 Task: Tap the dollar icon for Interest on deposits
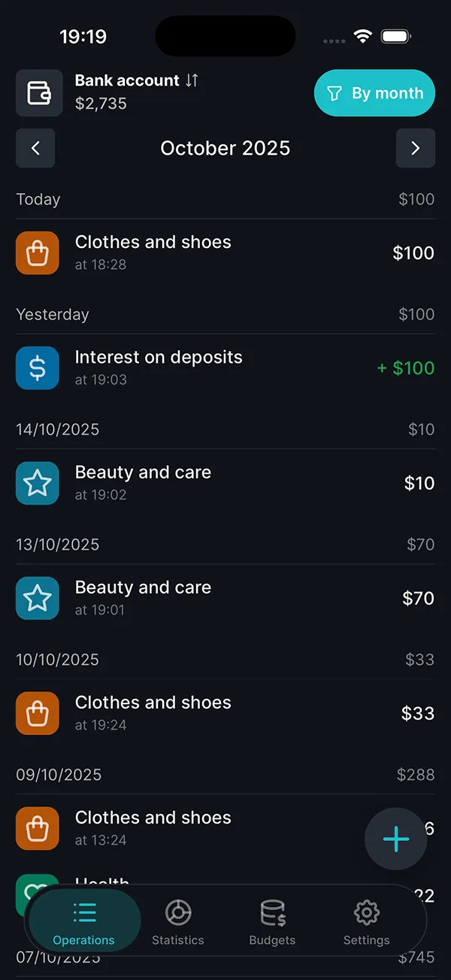pyautogui.click(x=38, y=368)
